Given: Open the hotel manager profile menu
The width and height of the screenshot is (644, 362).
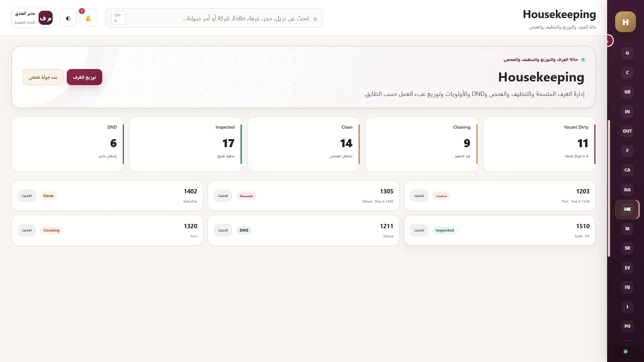Looking at the screenshot, I should pyautogui.click(x=34, y=18).
